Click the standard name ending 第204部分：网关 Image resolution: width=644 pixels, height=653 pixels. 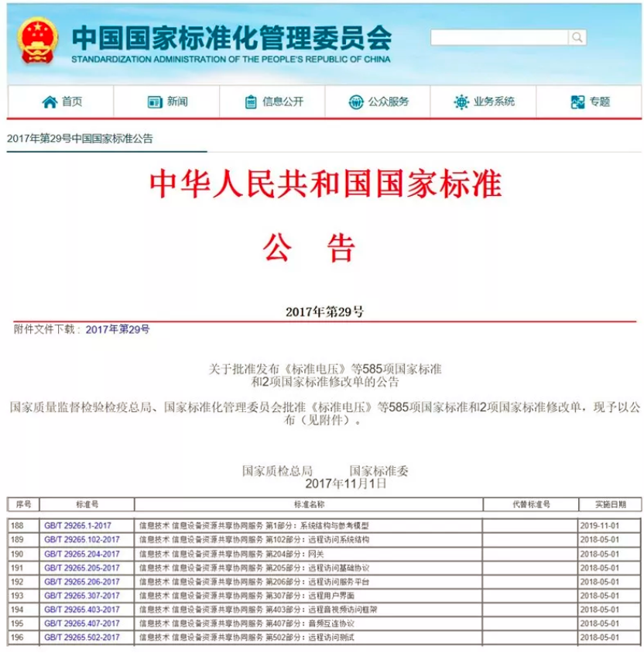(x=231, y=554)
